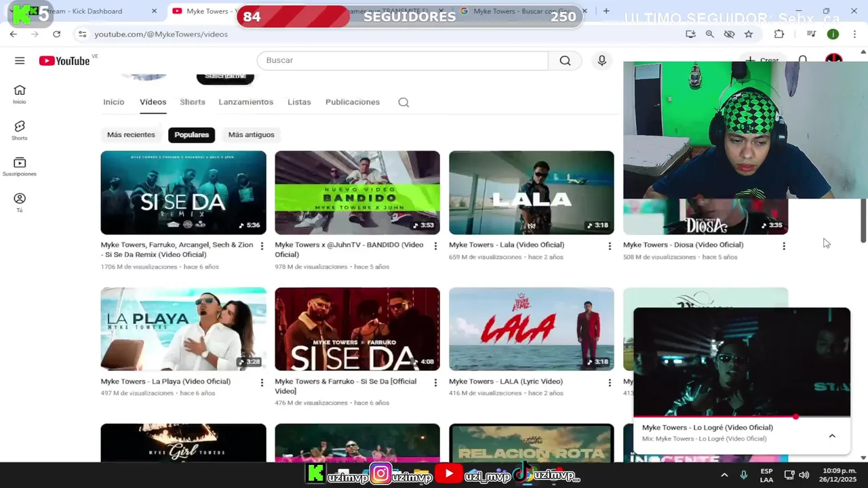This screenshot has height=488, width=868.
Task: Play the BANDIDO video thumbnail
Action: (357, 192)
